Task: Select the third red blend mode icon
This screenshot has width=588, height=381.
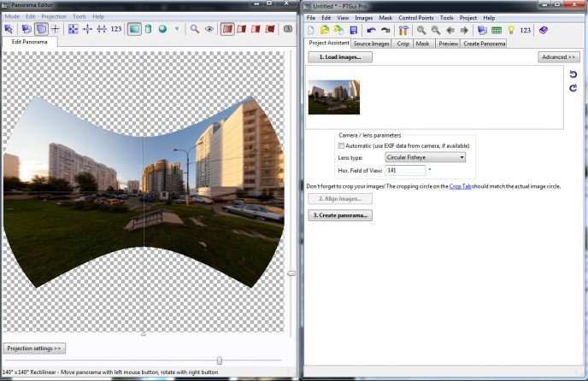Action: point(256,29)
